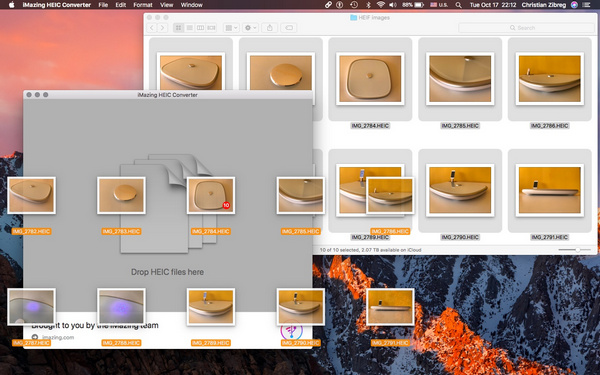
Task: Click the Finder search field
Action: point(526,28)
